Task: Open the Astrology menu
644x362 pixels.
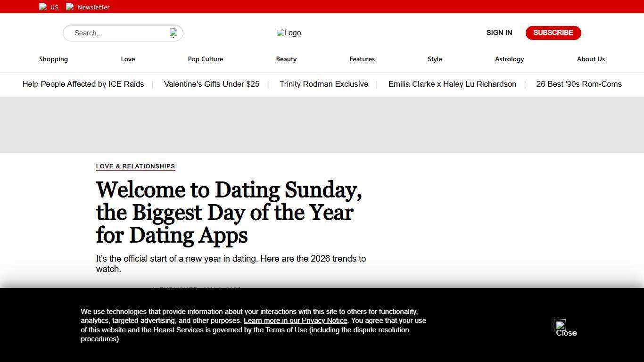Action: pos(509,59)
